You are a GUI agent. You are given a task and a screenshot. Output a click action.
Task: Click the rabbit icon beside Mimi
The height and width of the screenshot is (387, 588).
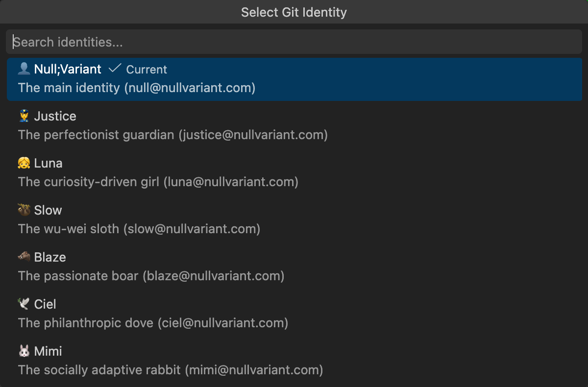click(24, 351)
